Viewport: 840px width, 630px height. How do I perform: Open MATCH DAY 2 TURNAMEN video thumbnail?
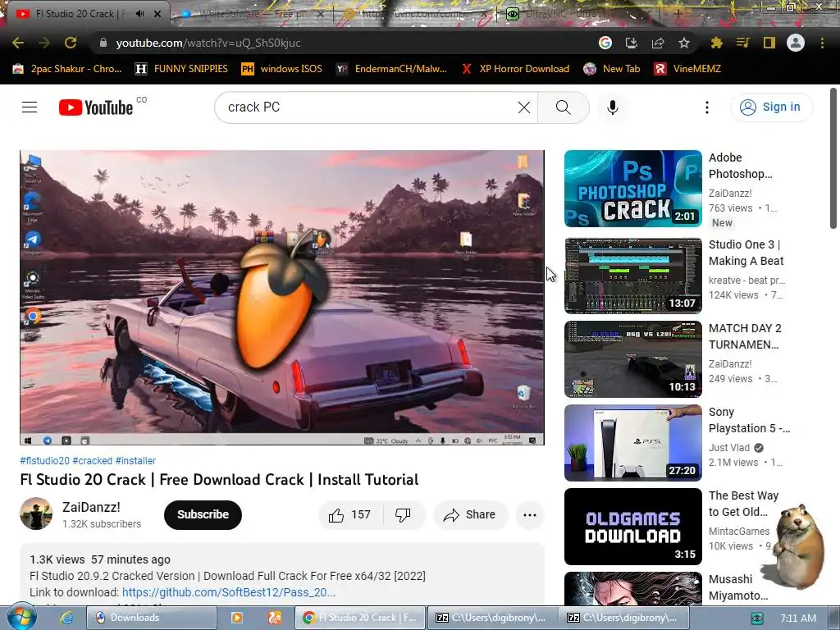click(633, 359)
